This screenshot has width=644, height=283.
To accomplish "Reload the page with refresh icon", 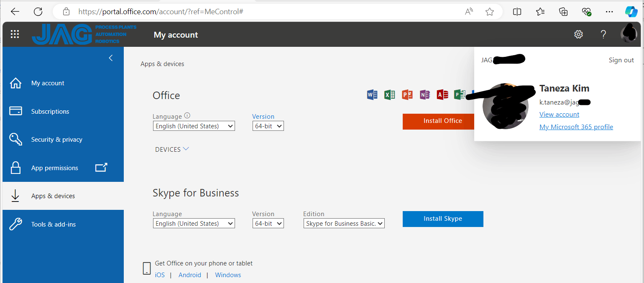I will tap(38, 12).
